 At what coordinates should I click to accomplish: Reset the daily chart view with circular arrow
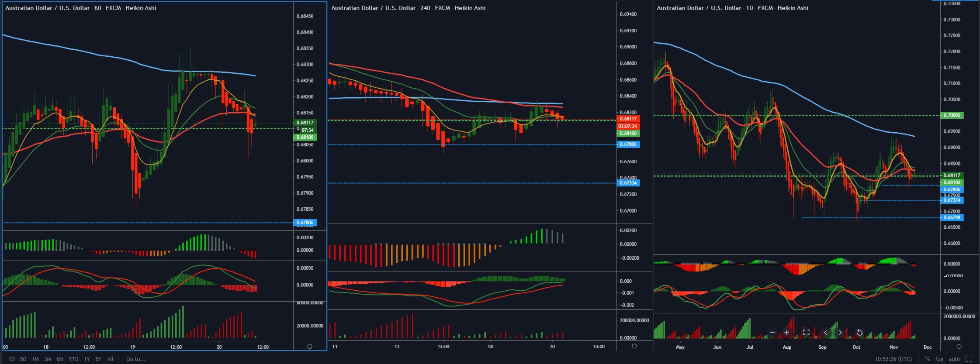[859, 333]
